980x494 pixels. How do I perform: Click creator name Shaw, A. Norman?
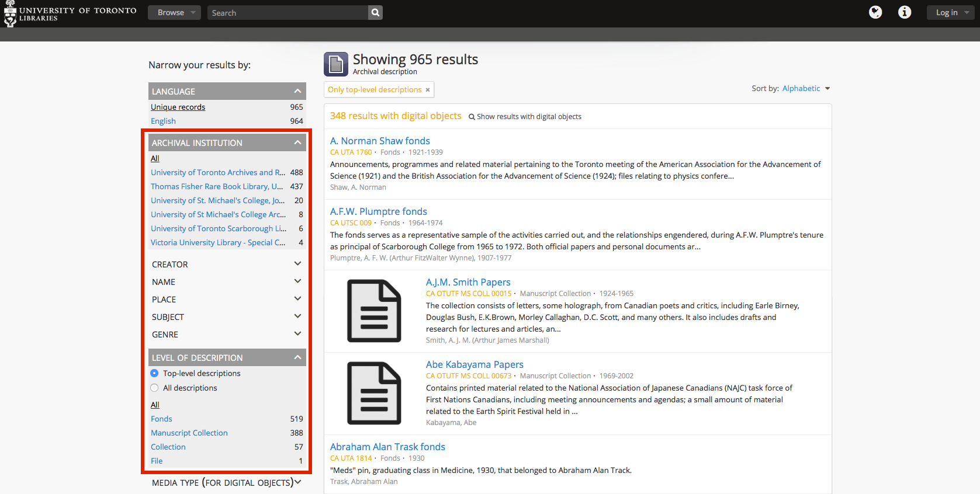tap(358, 187)
